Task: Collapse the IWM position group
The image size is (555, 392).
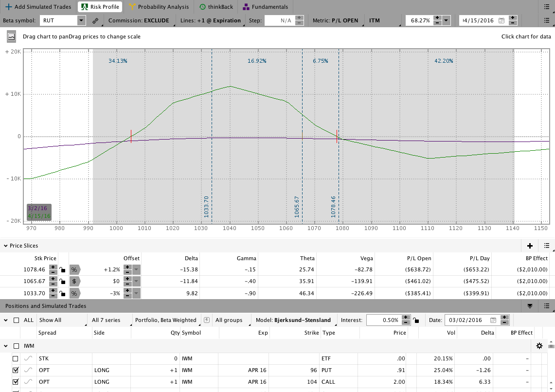Action: click(x=6, y=346)
